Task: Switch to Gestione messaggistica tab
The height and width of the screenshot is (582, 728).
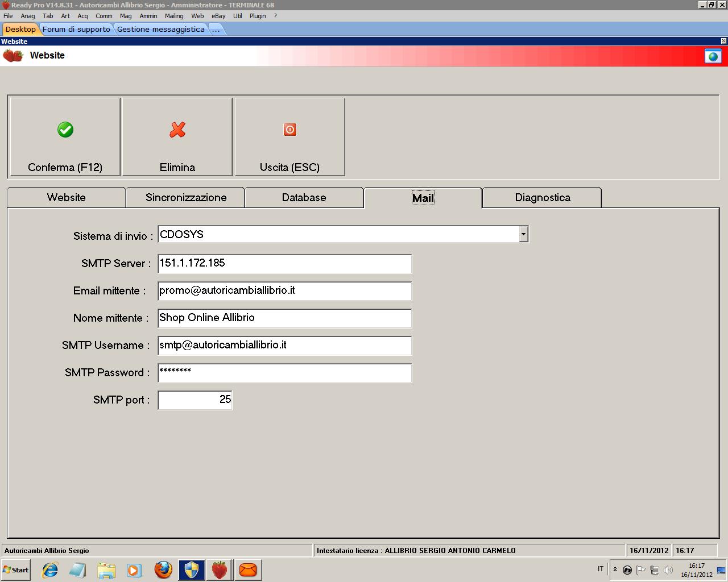Action: [x=161, y=29]
